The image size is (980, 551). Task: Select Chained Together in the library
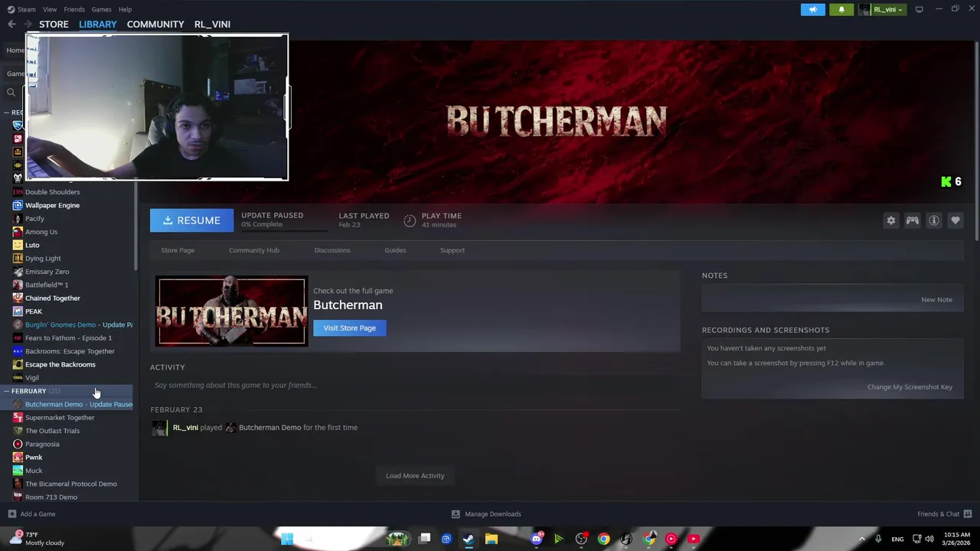[52, 298]
